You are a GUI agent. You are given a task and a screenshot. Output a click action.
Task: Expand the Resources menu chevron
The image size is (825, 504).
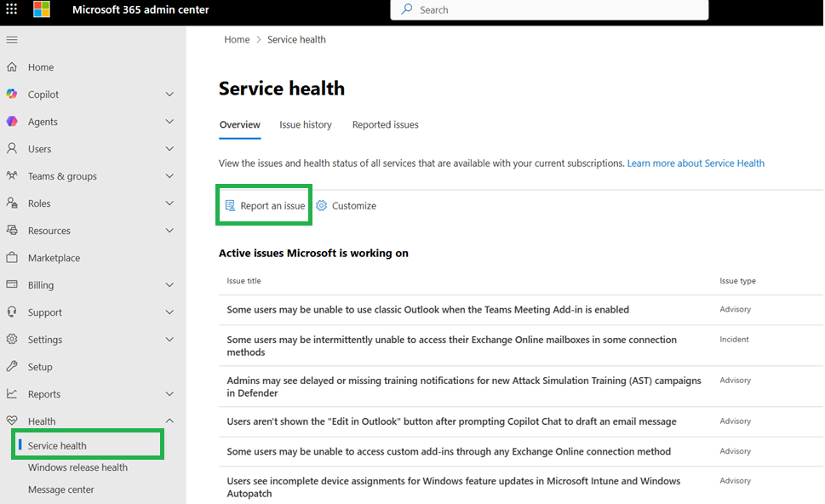pyautogui.click(x=169, y=231)
